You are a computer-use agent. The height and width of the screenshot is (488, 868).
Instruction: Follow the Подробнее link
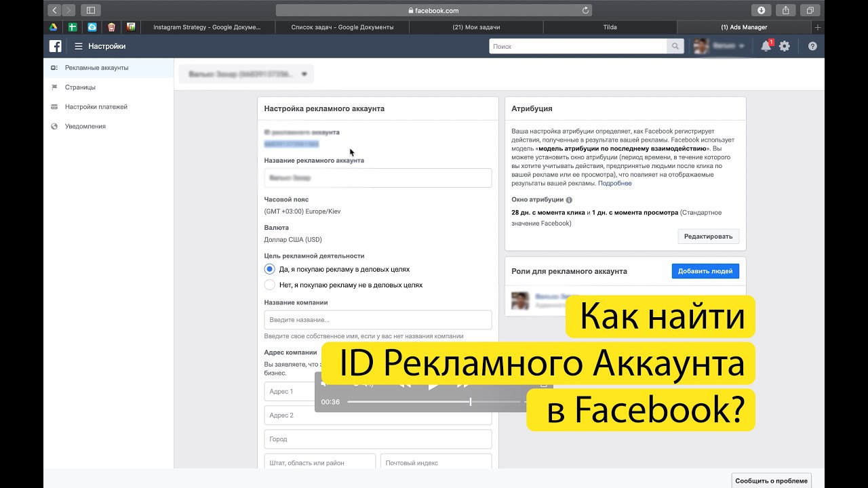[614, 184]
